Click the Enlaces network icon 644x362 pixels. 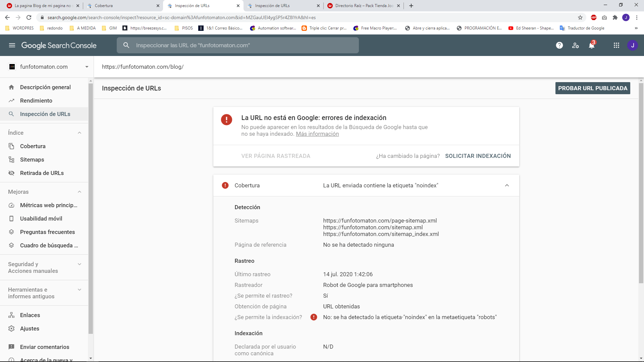(11, 315)
